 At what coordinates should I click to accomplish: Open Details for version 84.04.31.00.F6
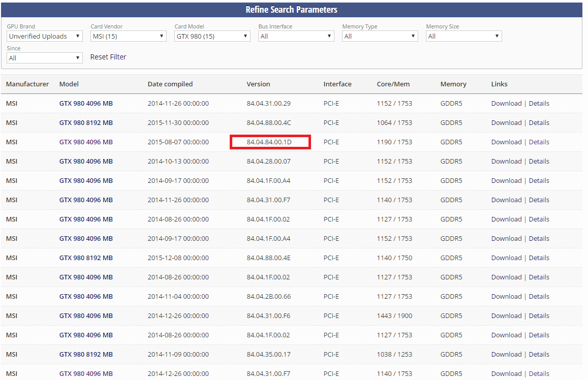(x=539, y=315)
